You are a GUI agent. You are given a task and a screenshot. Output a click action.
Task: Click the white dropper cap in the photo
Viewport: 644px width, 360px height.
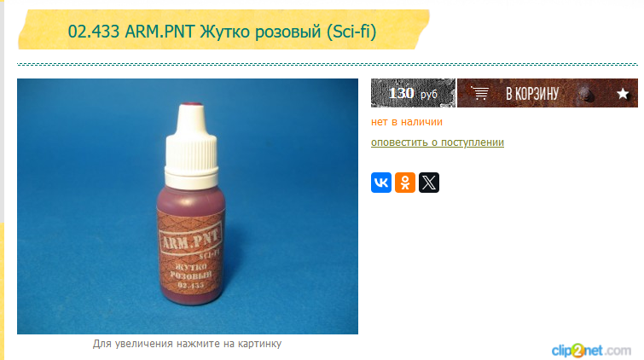coord(191,146)
